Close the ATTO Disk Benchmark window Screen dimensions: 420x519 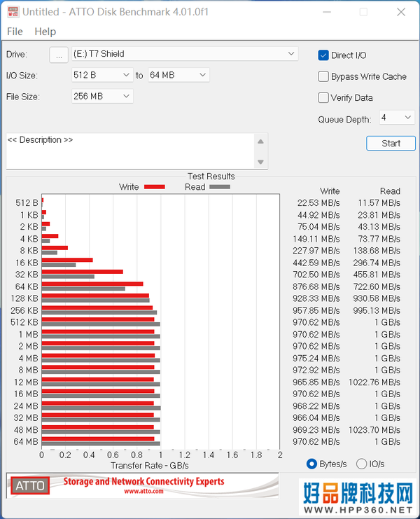pyautogui.click(x=401, y=12)
